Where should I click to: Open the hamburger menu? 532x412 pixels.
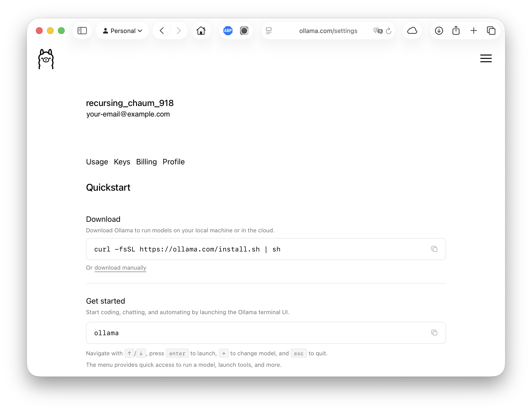(x=486, y=58)
